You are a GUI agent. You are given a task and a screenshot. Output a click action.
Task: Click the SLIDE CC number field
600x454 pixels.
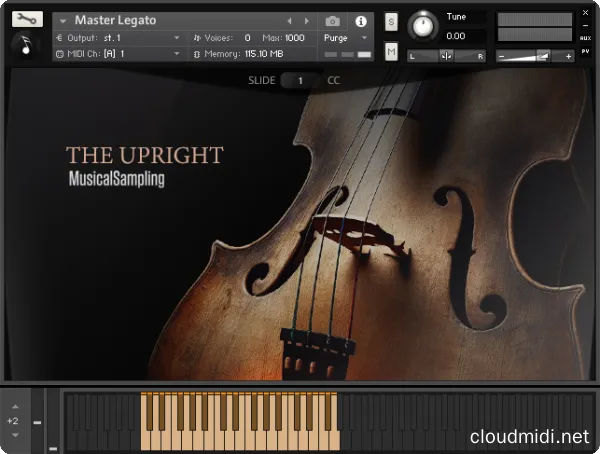point(300,80)
